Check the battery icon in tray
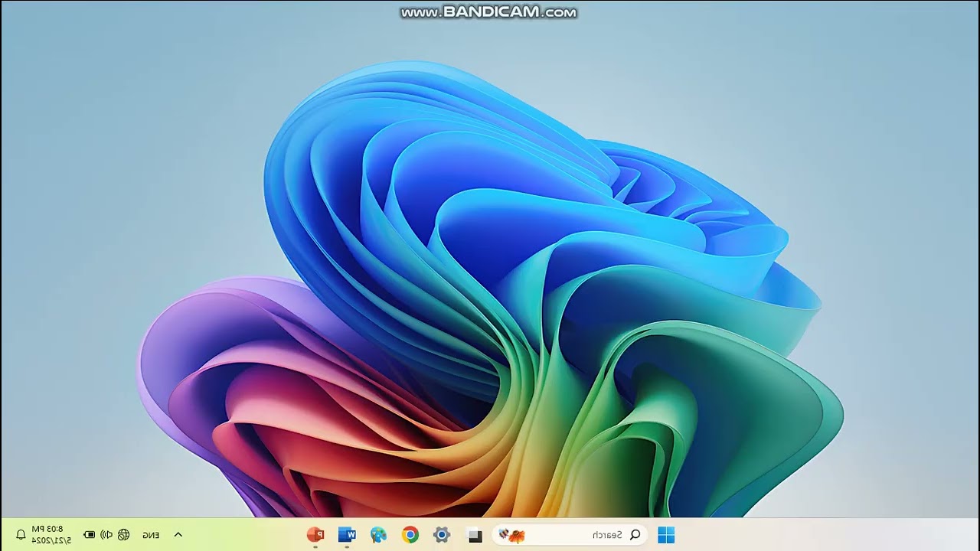The image size is (980, 551). [90, 535]
